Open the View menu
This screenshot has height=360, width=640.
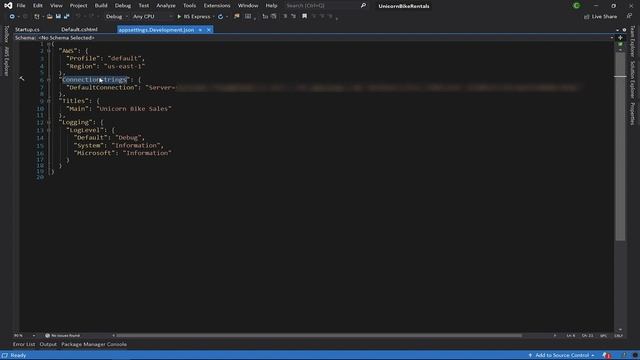pyautogui.click(x=56, y=6)
